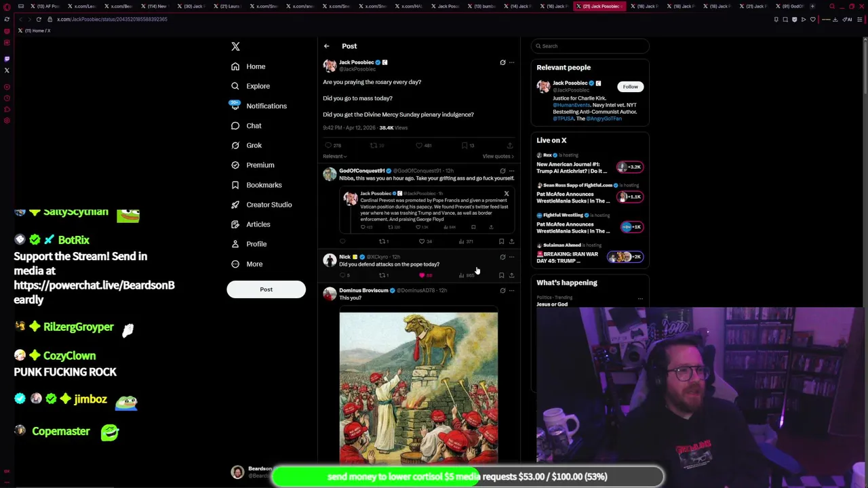Join Sulaiman Ahmed's Iran War live space
The height and width of the screenshot is (488, 868).
click(x=625, y=257)
